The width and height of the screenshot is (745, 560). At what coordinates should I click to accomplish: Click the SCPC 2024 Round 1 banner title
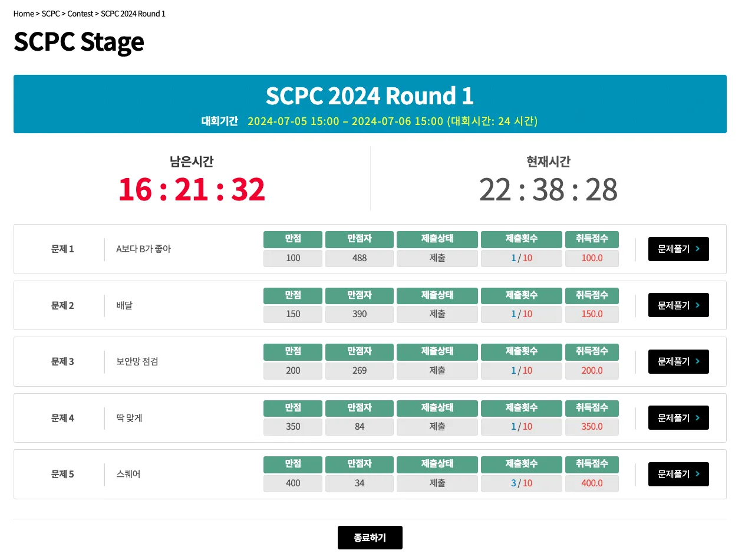click(x=370, y=95)
